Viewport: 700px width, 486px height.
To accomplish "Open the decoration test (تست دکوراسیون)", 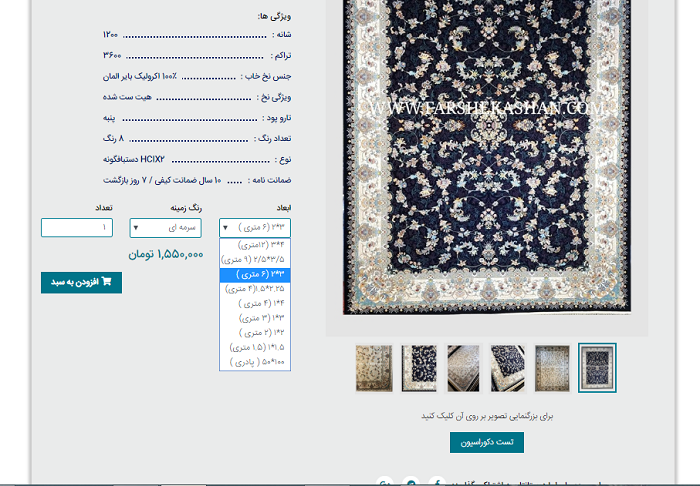I will (487, 442).
